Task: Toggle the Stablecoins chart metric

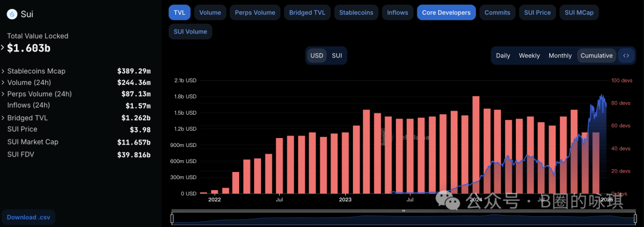Action: pos(356,13)
